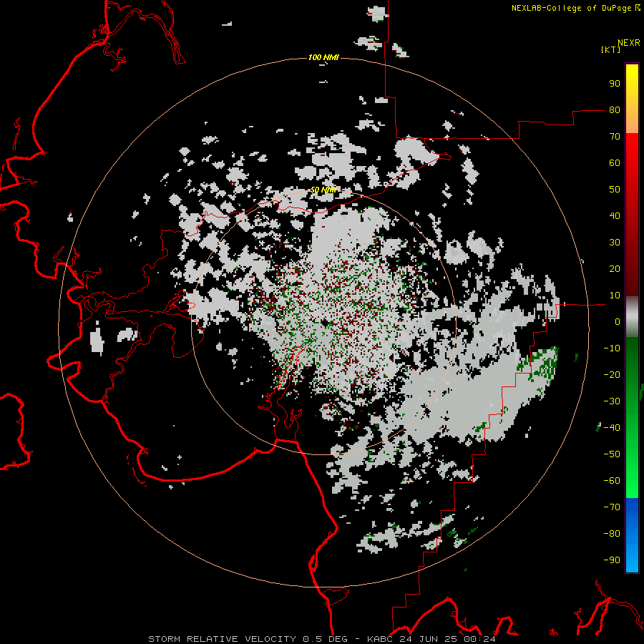Click the Storm Relative Velocity caption at bottom
Screen dimensions: 644x644
coord(322,639)
